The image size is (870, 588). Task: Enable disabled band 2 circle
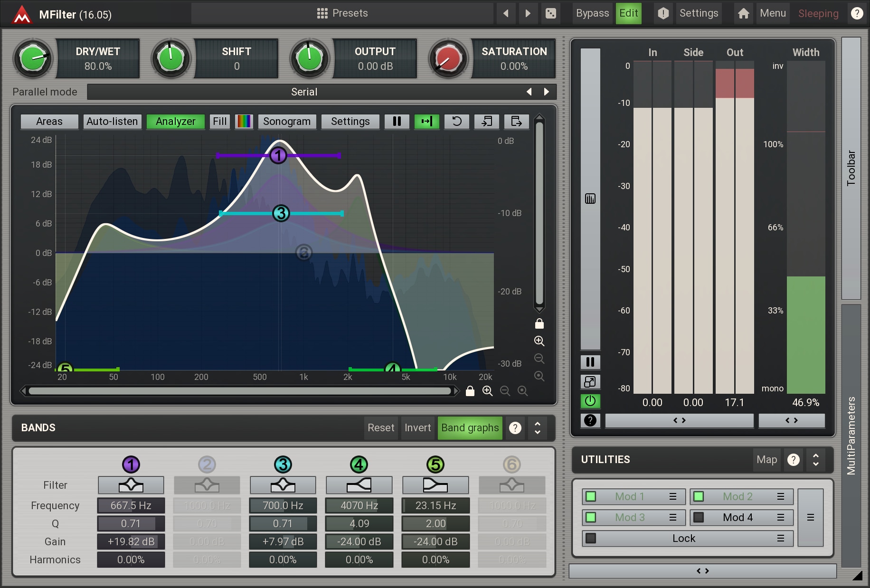click(207, 465)
